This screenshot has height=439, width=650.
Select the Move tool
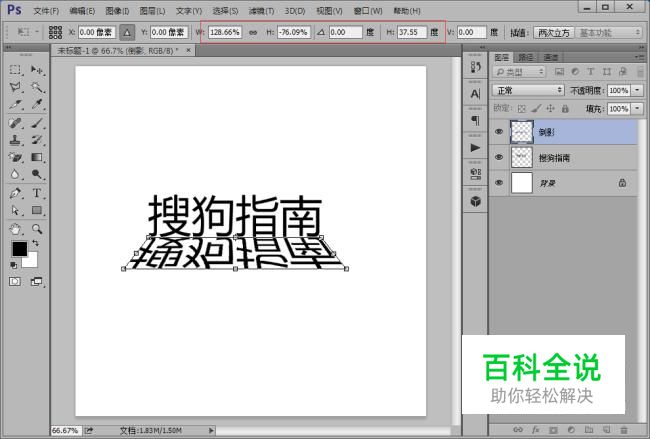(37, 70)
